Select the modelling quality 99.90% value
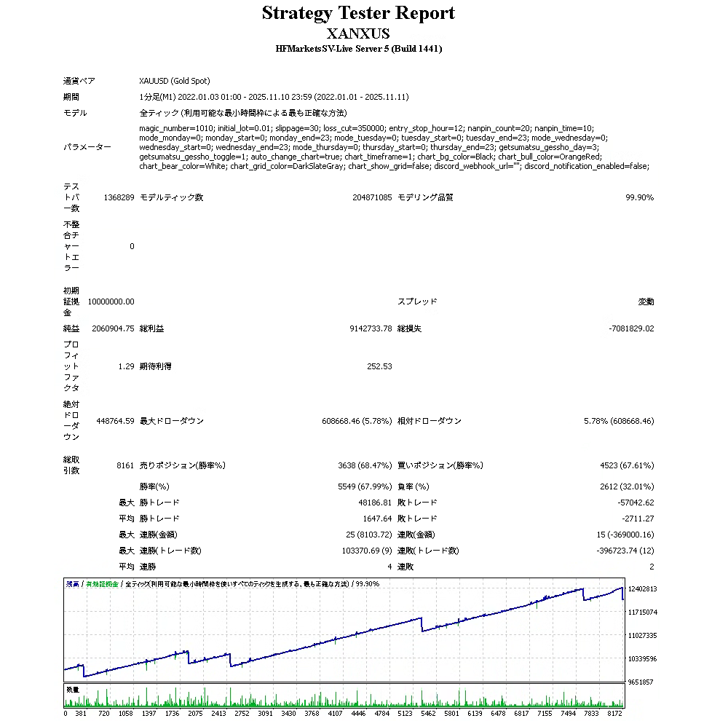The height and width of the screenshot is (721, 728). 639,197
